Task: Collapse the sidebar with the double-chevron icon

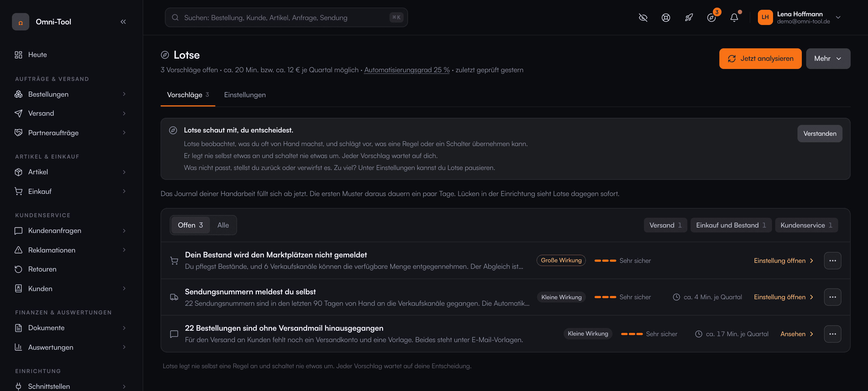Action: point(123,22)
